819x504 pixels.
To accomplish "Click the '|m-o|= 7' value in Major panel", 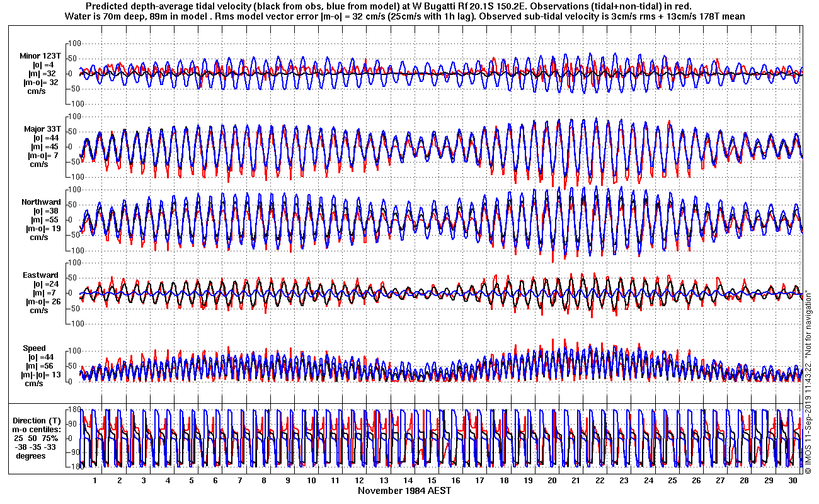I will click(x=43, y=155).
